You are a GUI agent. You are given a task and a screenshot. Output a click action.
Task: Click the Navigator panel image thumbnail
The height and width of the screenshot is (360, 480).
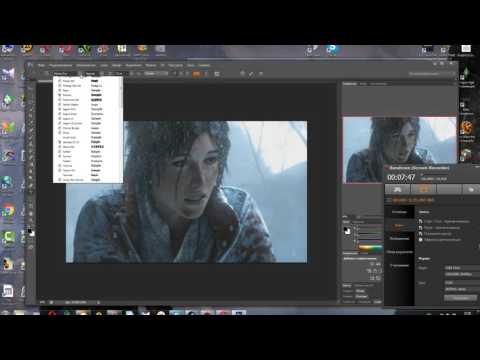click(x=399, y=149)
